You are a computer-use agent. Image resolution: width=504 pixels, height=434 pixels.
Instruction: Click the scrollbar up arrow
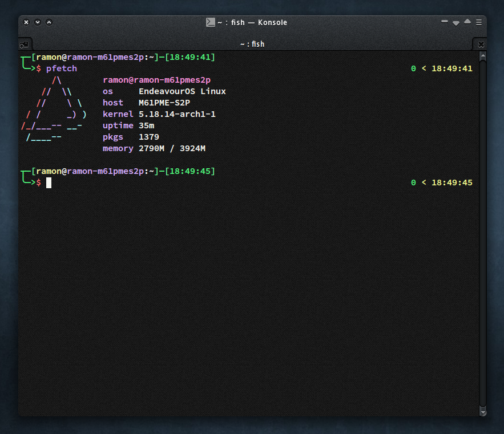(482, 56)
